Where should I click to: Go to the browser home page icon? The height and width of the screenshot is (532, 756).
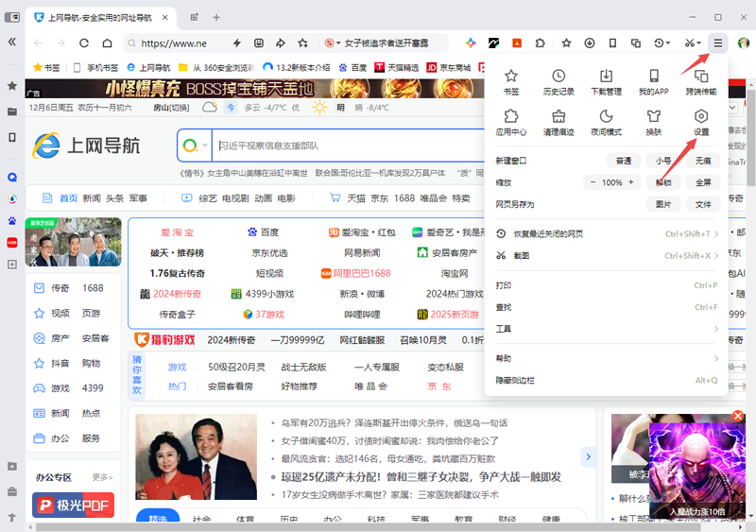(107, 43)
